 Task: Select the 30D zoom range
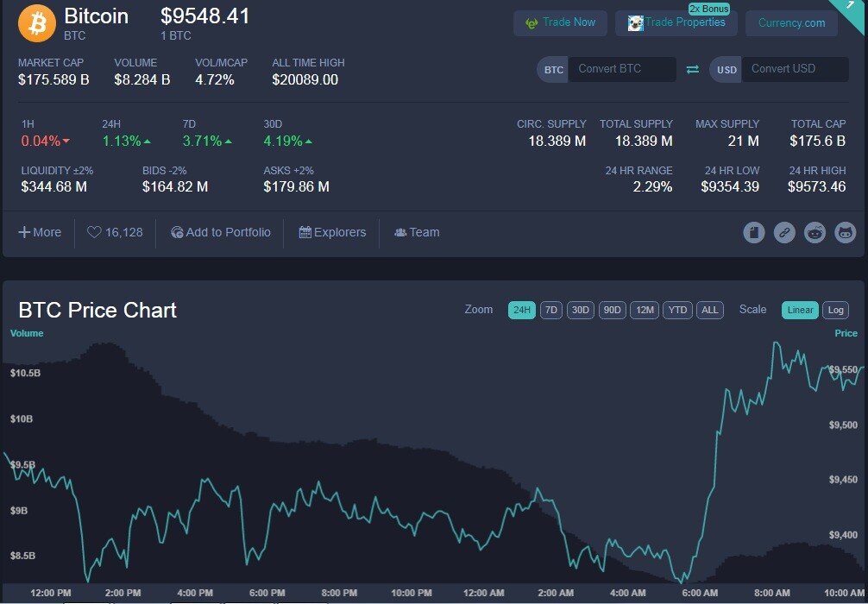coord(580,310)
